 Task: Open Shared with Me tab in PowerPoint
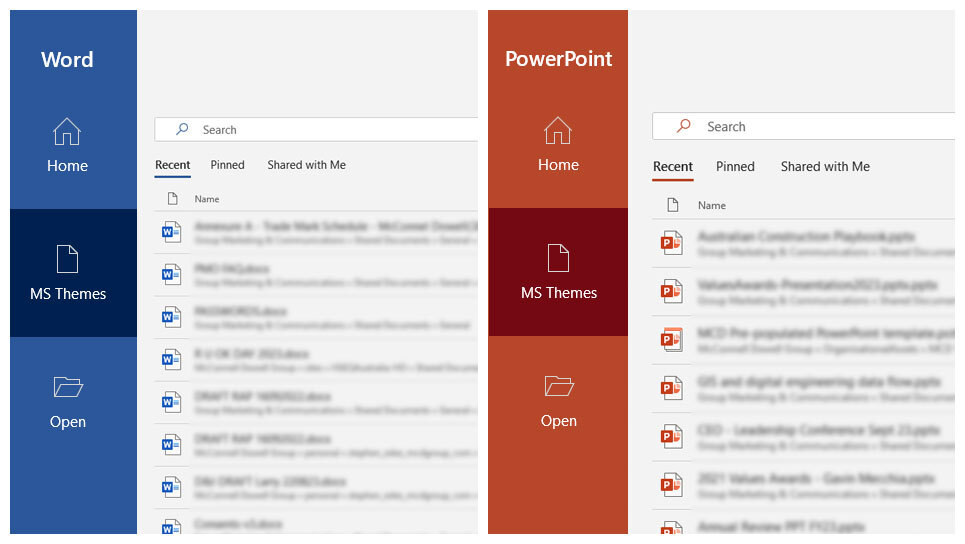tap(825, 167)
